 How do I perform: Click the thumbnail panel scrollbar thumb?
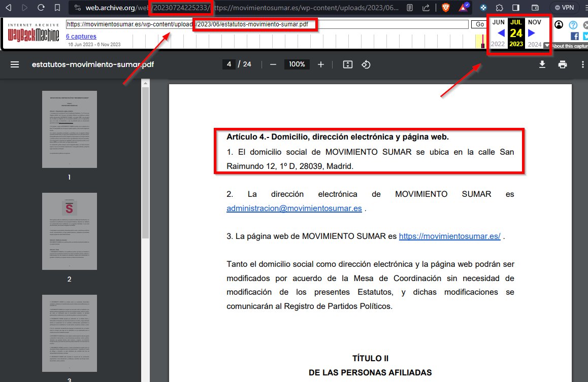click(146, 162)
